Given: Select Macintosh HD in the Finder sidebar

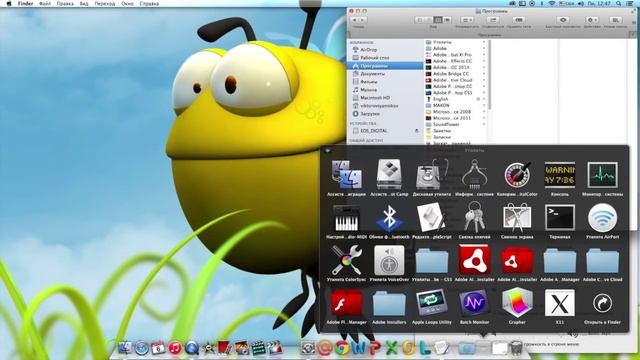Looking at the screenshot, I should 385,98.
